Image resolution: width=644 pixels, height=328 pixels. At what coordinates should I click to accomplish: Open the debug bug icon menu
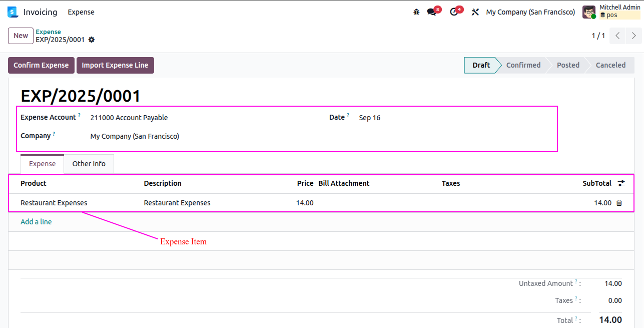coord(416,12)
